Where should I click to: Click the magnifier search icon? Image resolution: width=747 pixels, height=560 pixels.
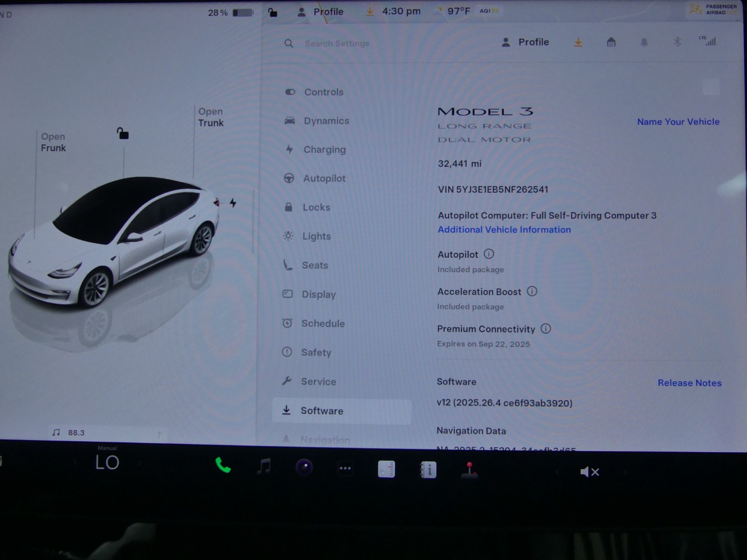click(289, 44)
